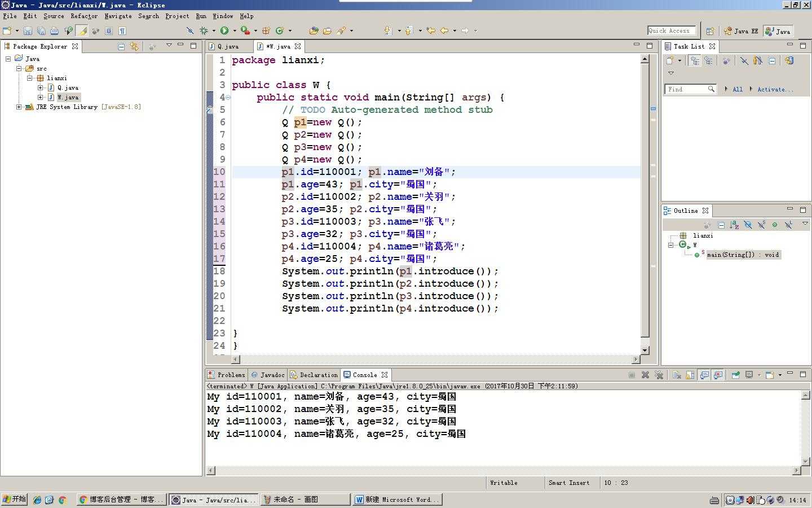Click Pin Console icon
Image resolution: width=812 pixels, height=508 pixels.
point(735,375)
